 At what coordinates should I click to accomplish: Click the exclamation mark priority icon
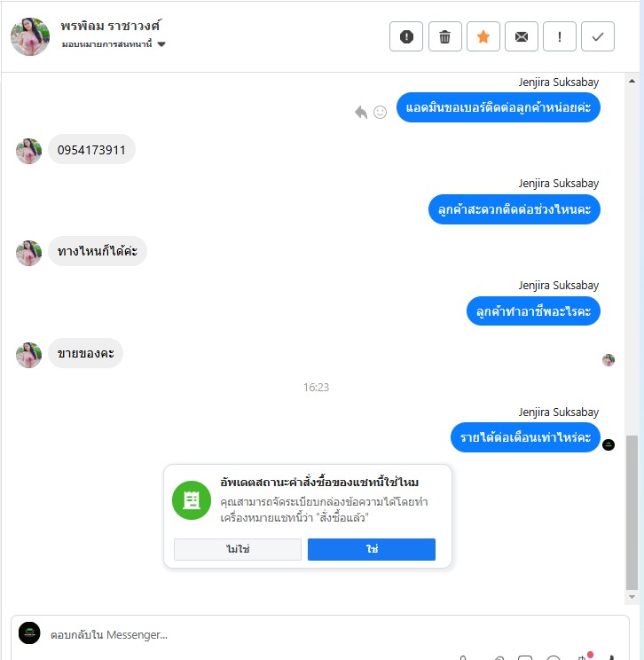pos(560,36)
